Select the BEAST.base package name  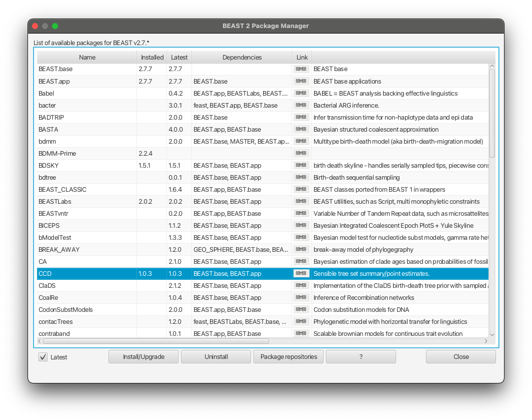click(x=55, y=69)
